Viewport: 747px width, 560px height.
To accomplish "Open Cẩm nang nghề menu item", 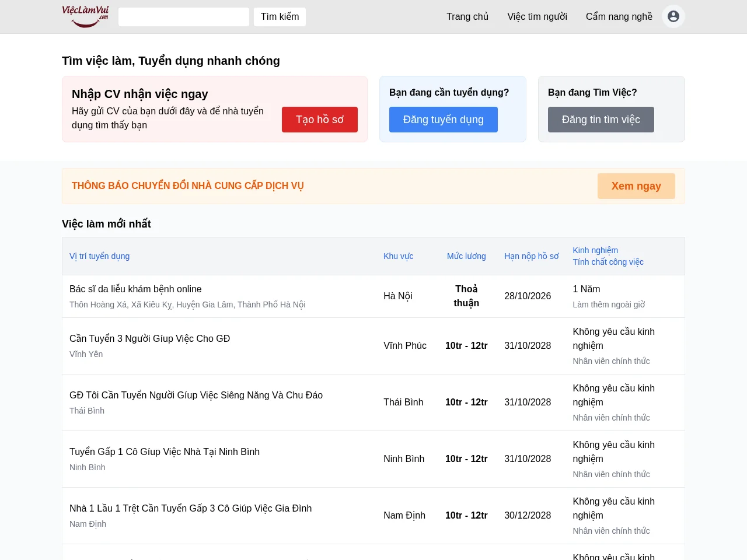I will point(619,16).
